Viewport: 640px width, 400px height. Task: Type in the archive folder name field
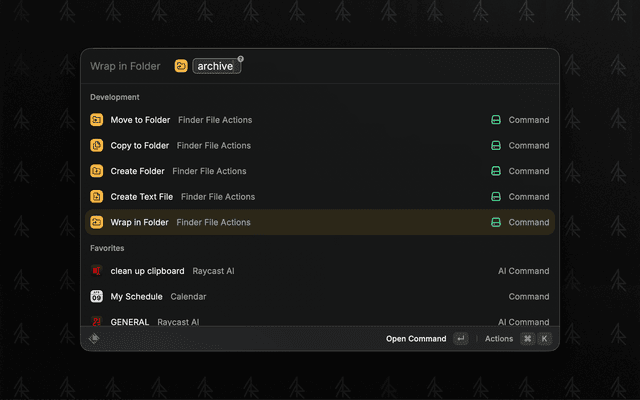(x=216, y=66)
